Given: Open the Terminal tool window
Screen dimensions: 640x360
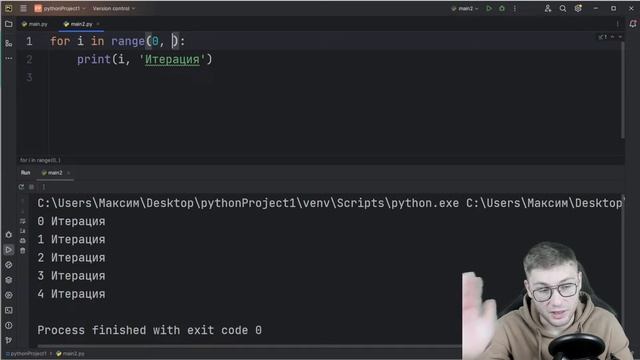Looking at the screenshot, I should click(9, 310).
